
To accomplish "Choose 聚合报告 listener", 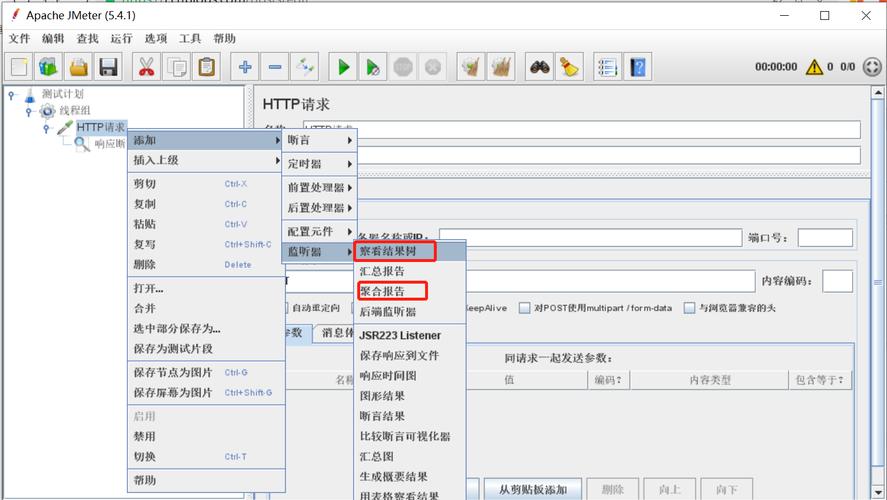I will 410,292.
